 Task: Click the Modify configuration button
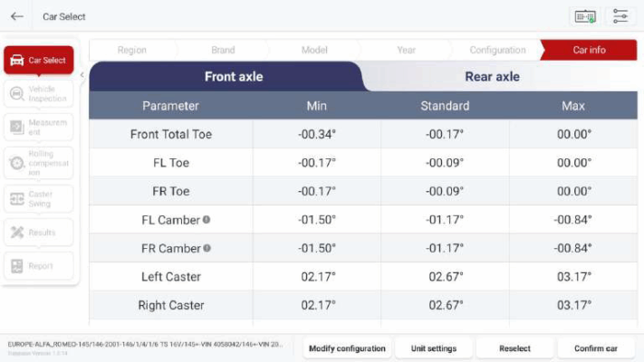347,348
